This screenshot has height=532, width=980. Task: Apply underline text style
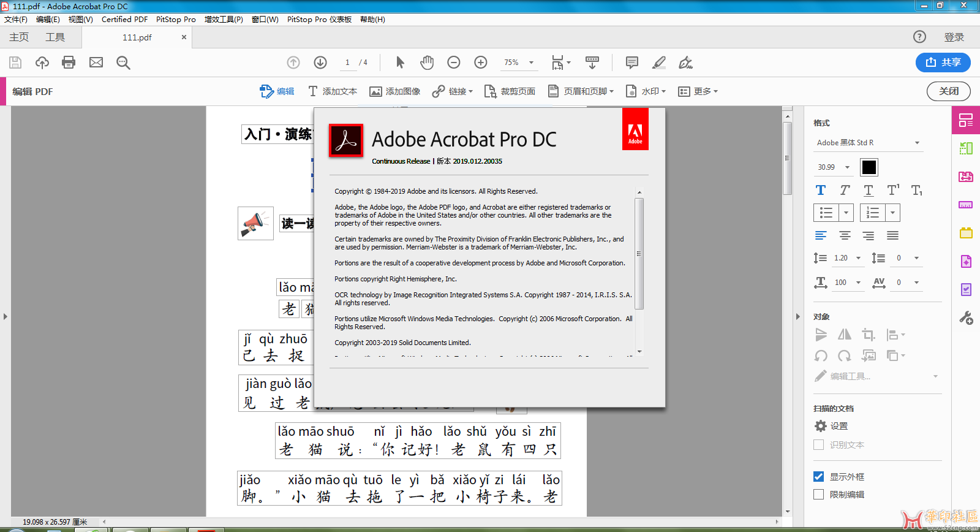[x=869, y=191]
